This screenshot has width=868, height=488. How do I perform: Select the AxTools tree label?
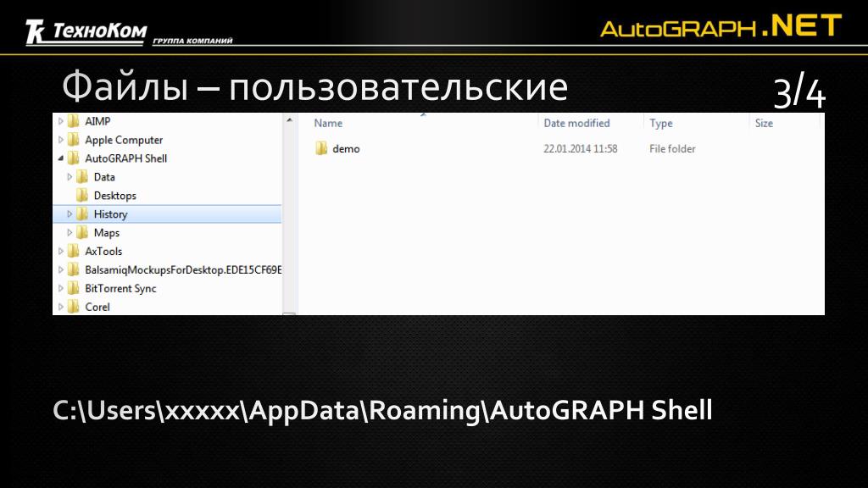point(103,251)
